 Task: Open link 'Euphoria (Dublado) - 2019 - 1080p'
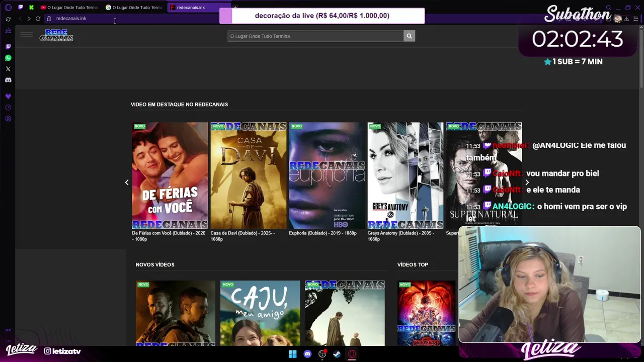coord(323,233)
